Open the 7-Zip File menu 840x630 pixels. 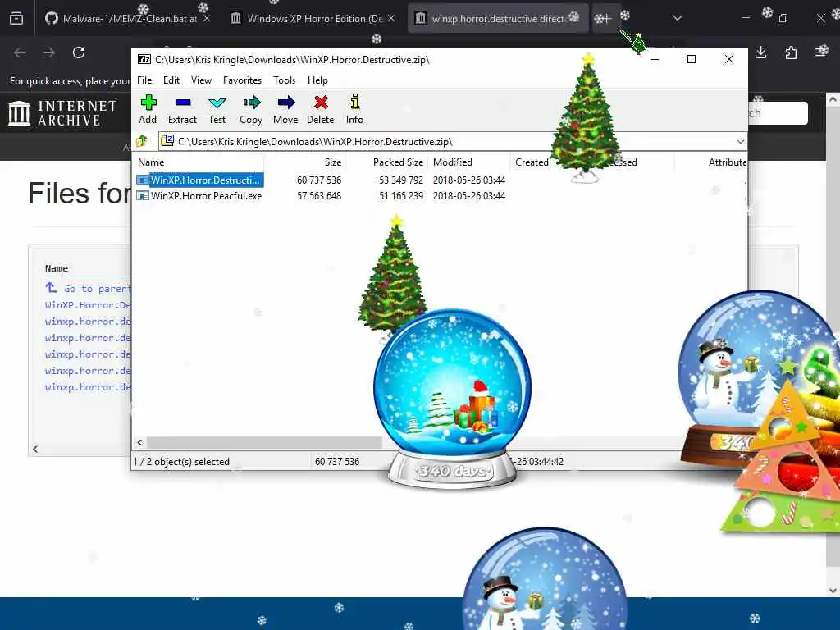coord(144,80)
